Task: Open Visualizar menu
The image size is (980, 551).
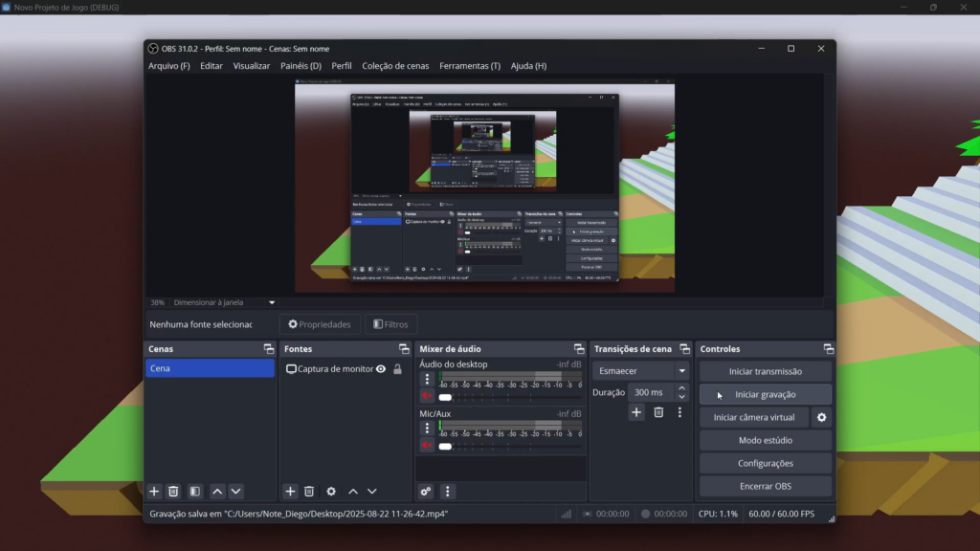Action: (x=252, y=66)
